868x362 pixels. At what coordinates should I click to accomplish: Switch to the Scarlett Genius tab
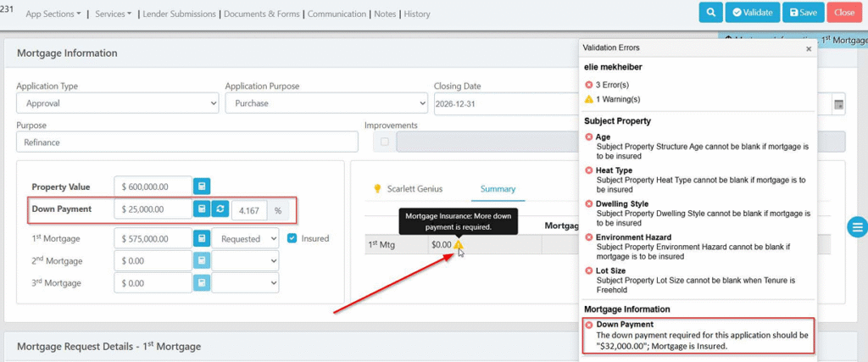408,189
